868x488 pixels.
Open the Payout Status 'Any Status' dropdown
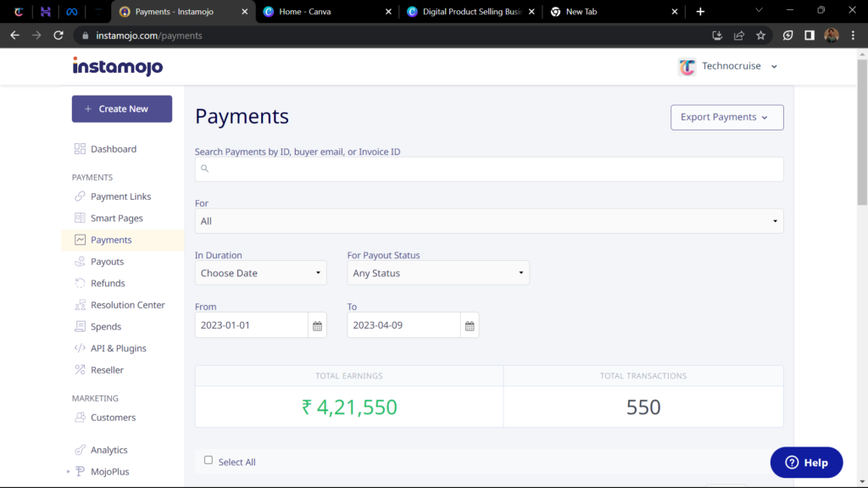click(437, 273)
